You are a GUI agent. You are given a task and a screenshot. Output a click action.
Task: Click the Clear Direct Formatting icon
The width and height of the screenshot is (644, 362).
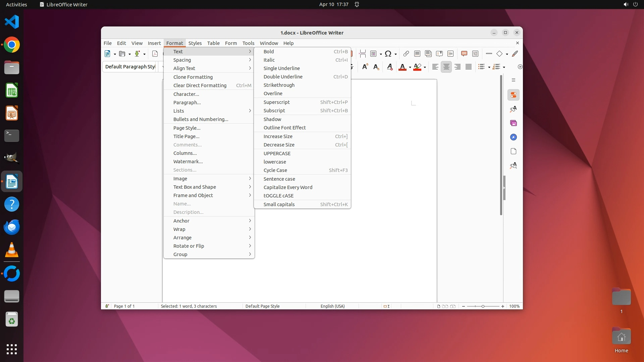(389, 67)
